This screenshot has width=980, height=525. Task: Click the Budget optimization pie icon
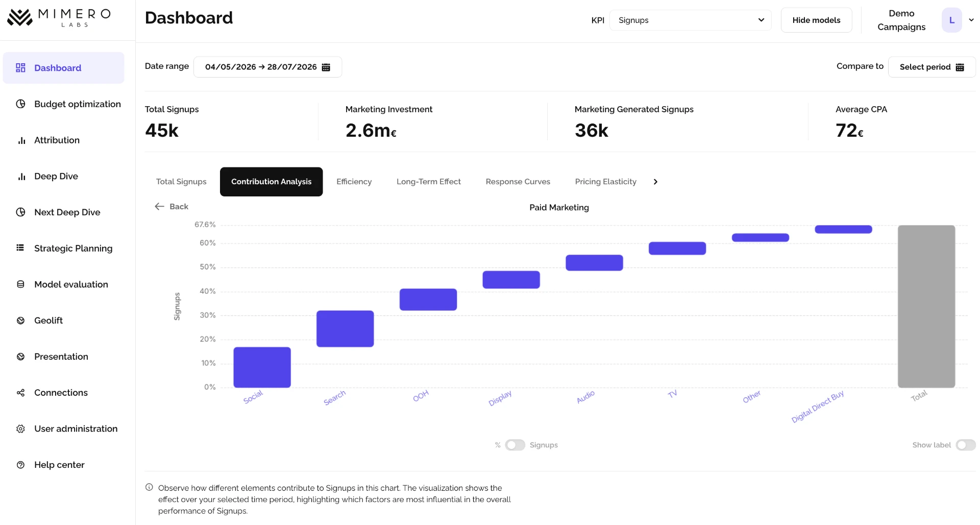point(20,104)
